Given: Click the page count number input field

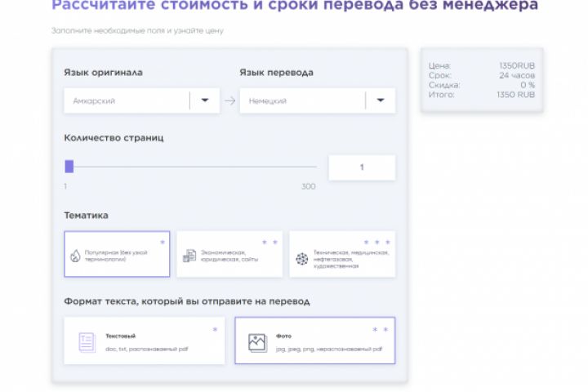Looking at the screenshot, I should [362, 167].
